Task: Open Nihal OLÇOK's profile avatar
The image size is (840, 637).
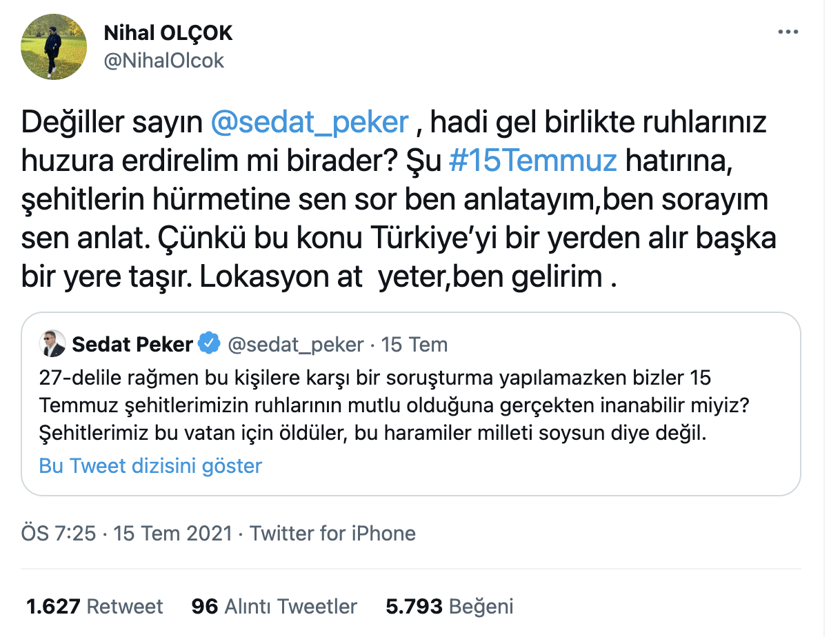Action: tap(54, 47)
